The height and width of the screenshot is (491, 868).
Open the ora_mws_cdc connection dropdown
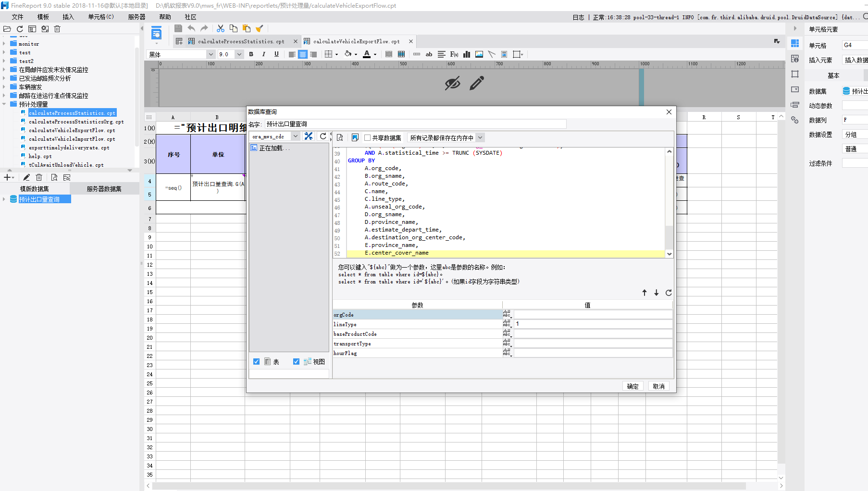click(296, 136)
